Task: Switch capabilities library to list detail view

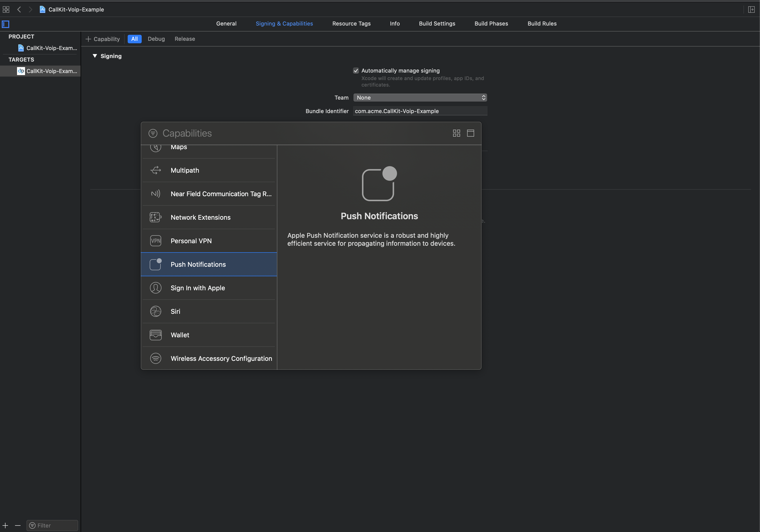Action: tap(470, 133)
